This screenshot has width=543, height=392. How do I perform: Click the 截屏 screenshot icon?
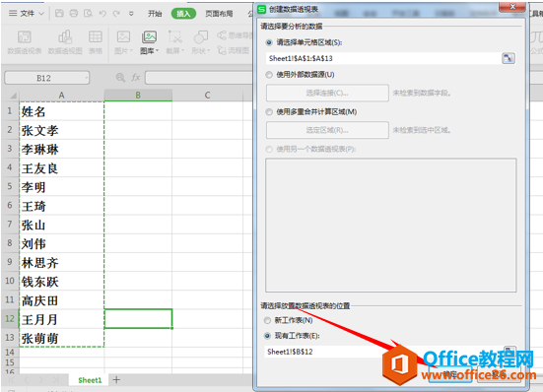(x=174, y=37)
